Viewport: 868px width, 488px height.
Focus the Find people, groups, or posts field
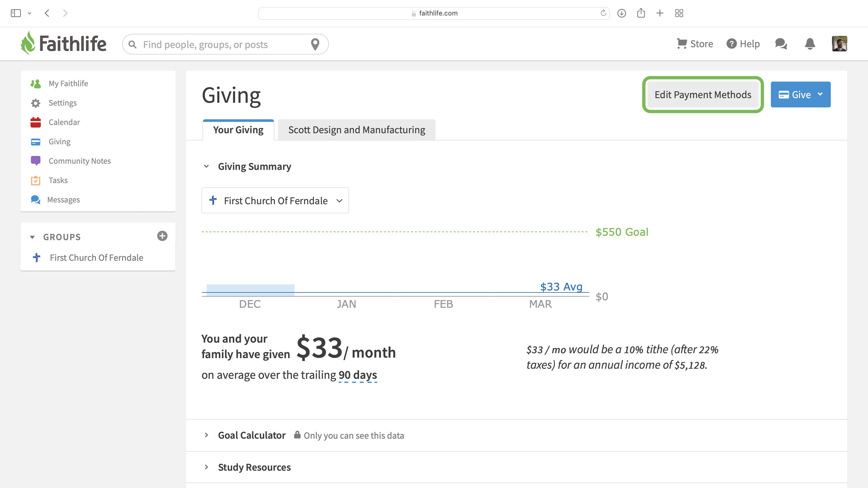click(x=225, y=44)
